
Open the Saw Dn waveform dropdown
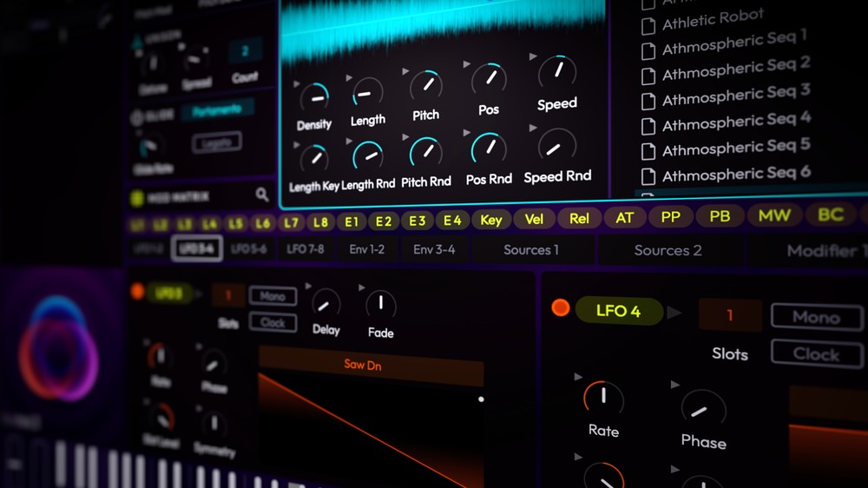371,365
